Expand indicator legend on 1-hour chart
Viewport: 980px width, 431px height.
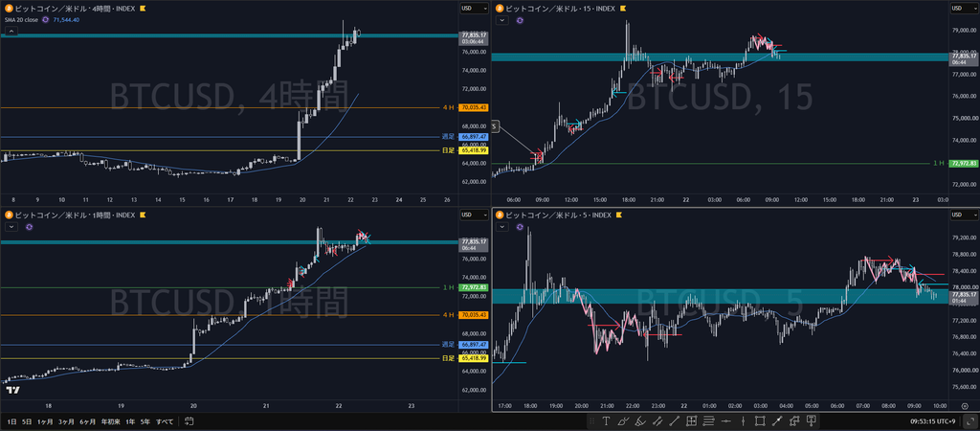pyautogui.click(x=10, y=227)
